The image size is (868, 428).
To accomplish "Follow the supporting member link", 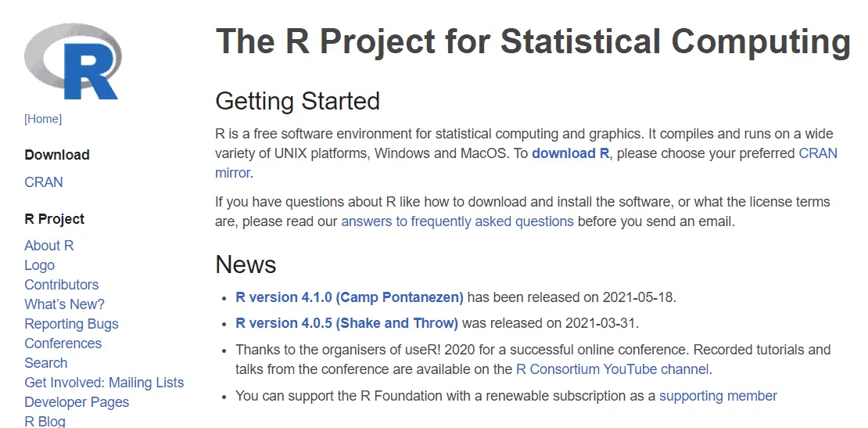I will [718, 397].
